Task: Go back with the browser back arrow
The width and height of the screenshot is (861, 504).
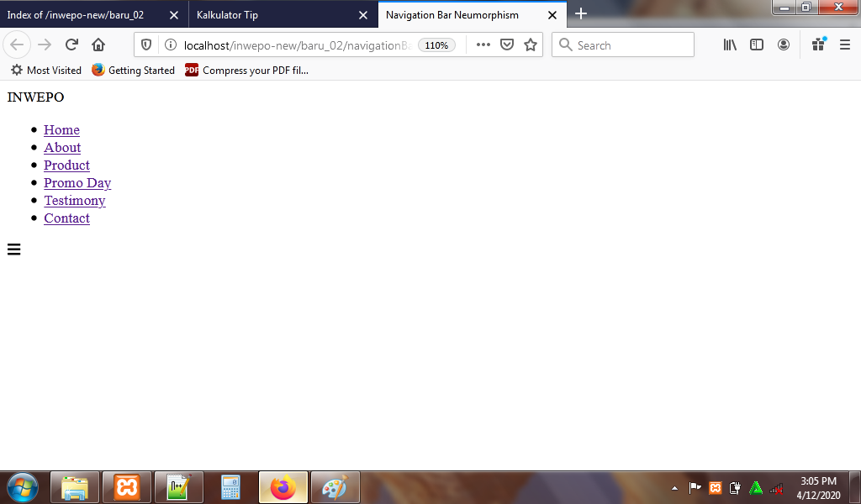Action: tap(17, 45)
